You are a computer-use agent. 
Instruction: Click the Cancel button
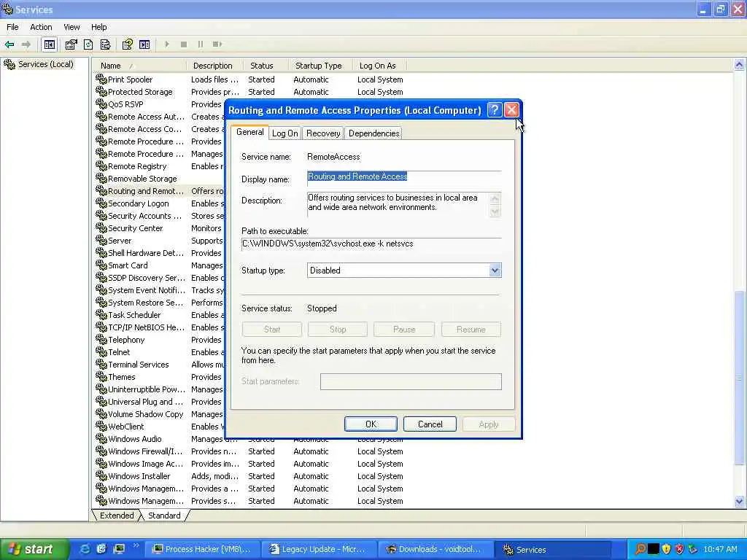click(430, 424)
